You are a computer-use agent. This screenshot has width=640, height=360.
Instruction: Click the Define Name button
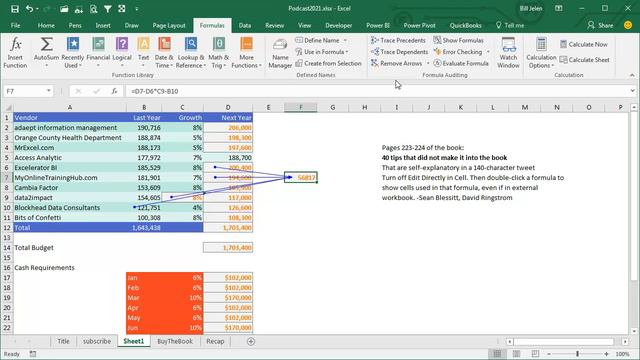tap(318, 40)
